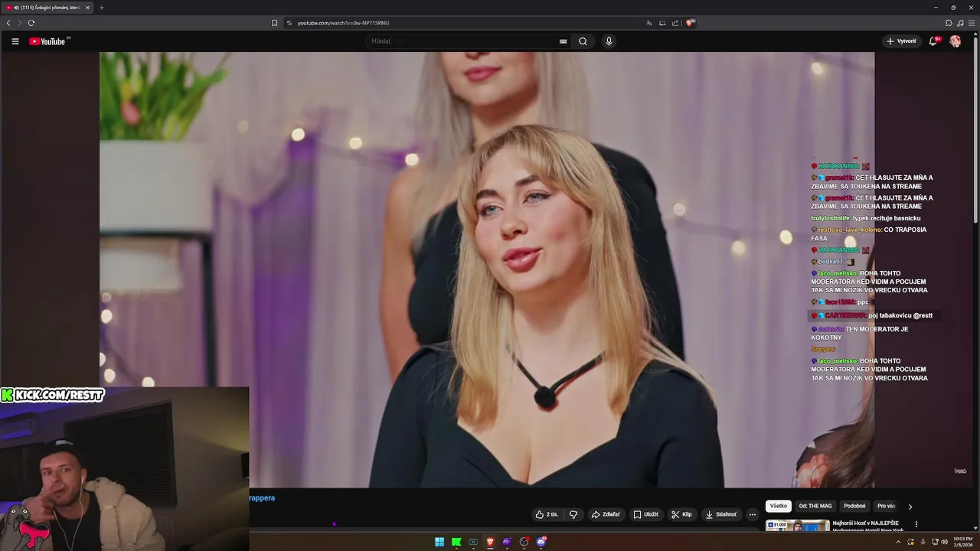This screenshot has width=980, height=551.
Task: Open the notifications bell
Action: [x=933, y=41]
